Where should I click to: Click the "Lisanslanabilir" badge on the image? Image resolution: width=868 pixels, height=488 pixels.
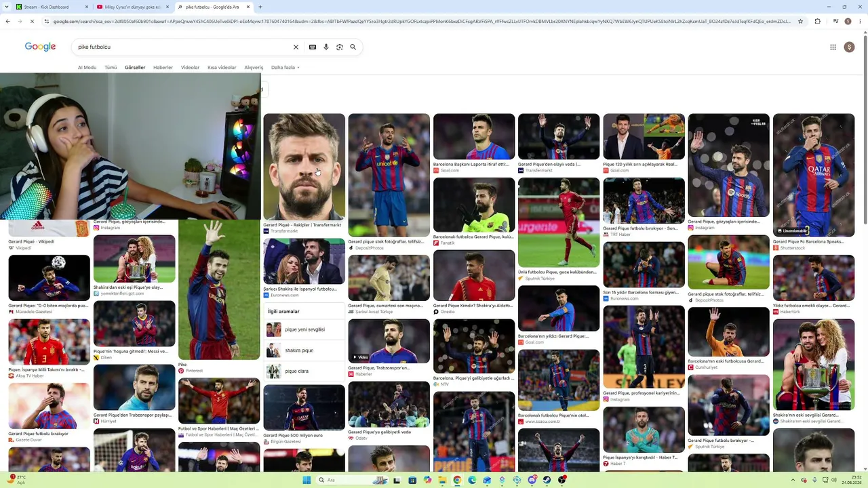[x=793, y=231]
